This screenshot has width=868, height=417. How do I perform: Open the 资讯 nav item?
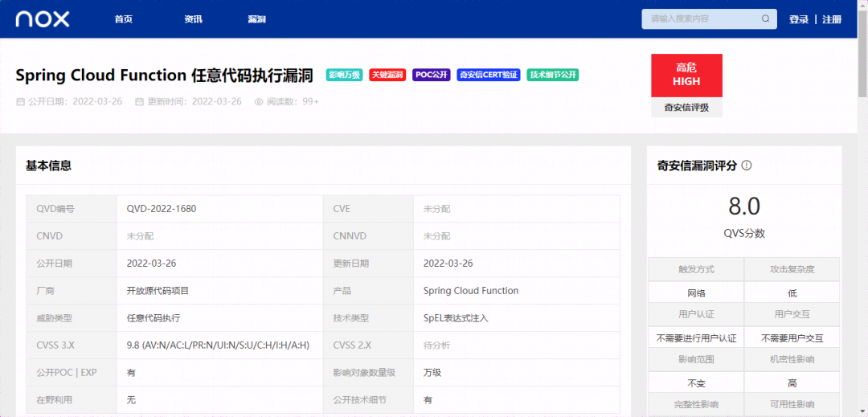(193, 19)
